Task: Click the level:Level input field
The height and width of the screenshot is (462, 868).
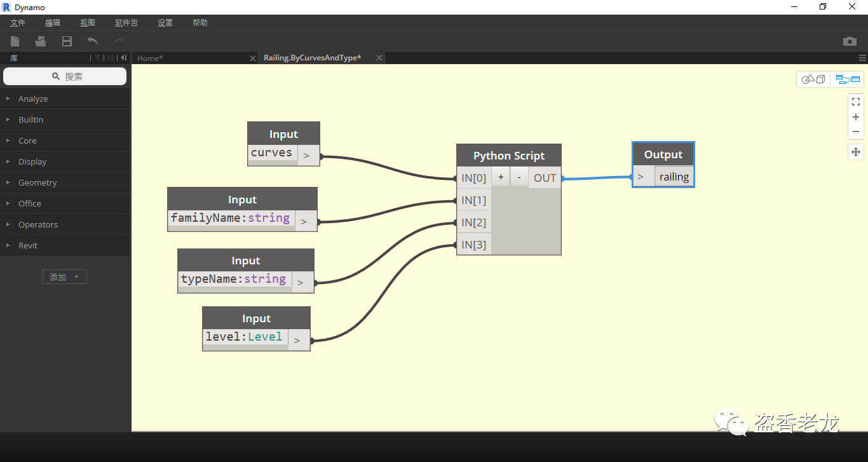Action: [x=245, y=337]
